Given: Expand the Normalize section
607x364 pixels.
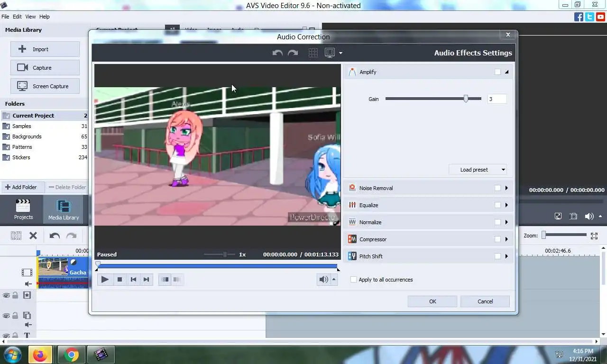Looking at the screenshot, I should click(506, 222).
